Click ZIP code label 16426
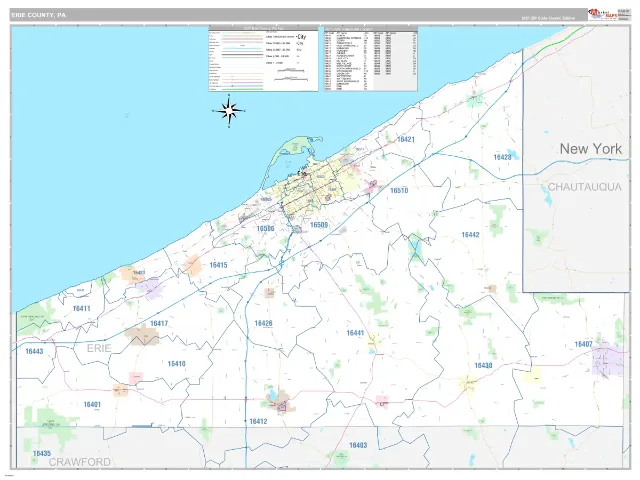Viewport: 640px width, 480px height. 263,323
